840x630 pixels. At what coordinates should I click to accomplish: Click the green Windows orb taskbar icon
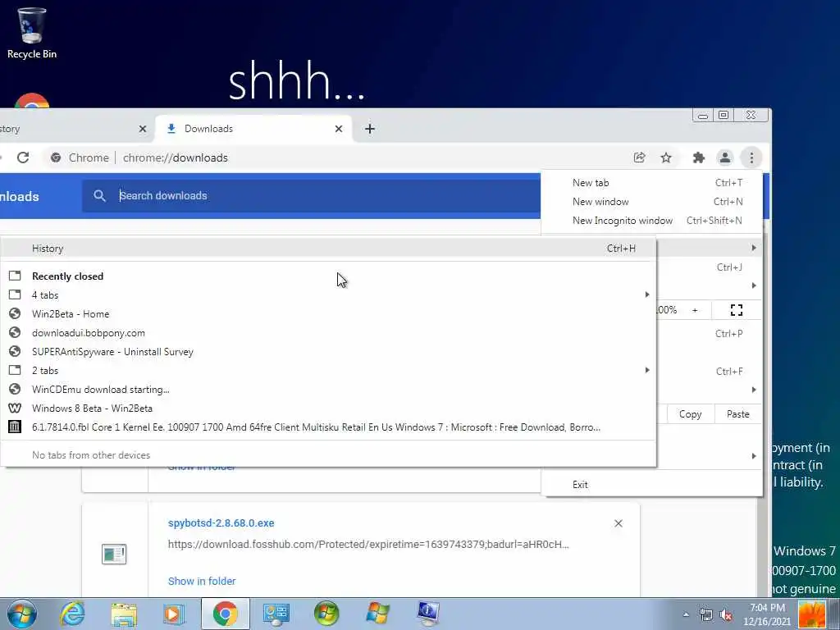pos(326,614)
